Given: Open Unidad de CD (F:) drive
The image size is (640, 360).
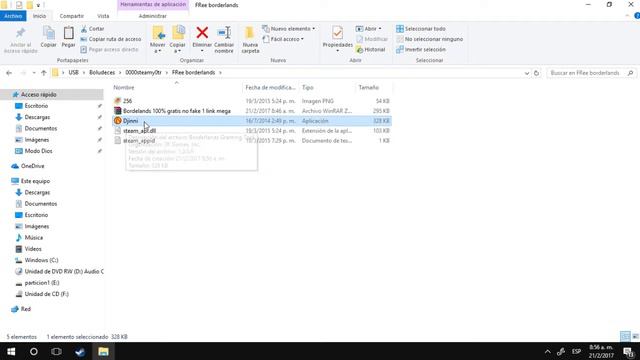Looking at the screenshot, I should (46, 294).
